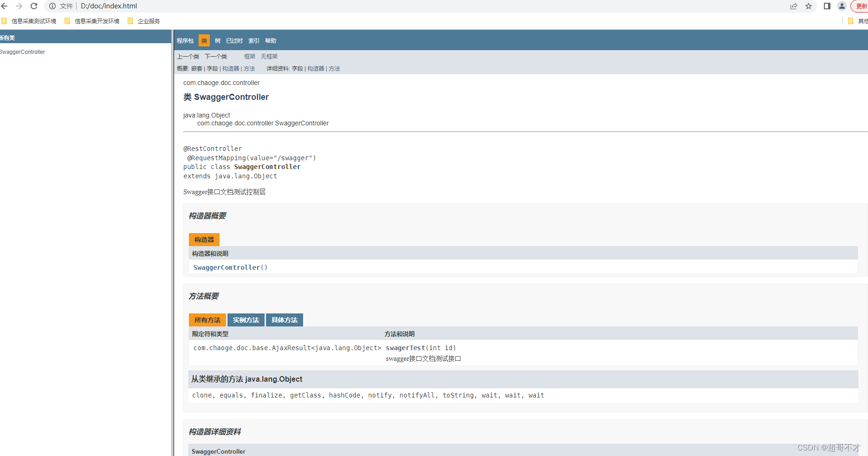Open the 树 navigation item
Image resolution: width=868 pixels, height=456 pixels.
(218, 41)
